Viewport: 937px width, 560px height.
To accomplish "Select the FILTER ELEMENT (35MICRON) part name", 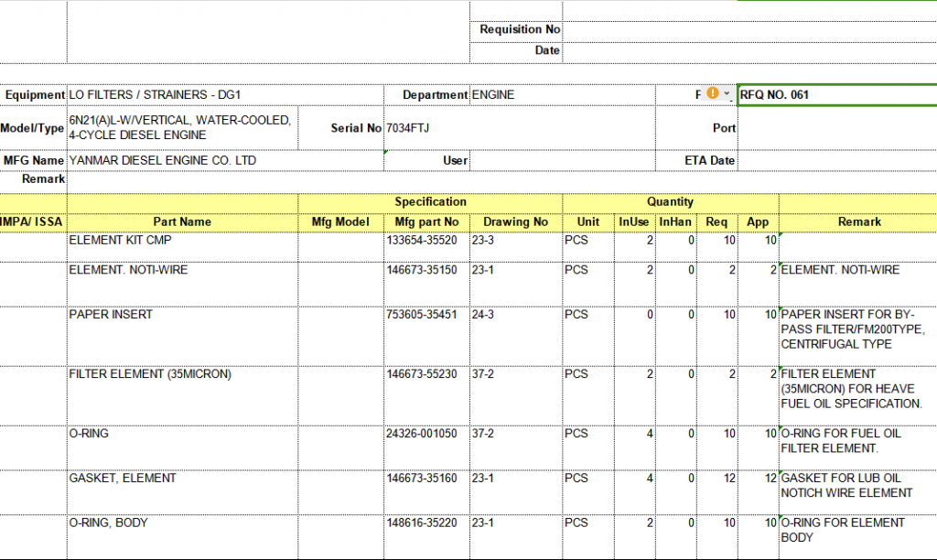I will coord(182,375).
